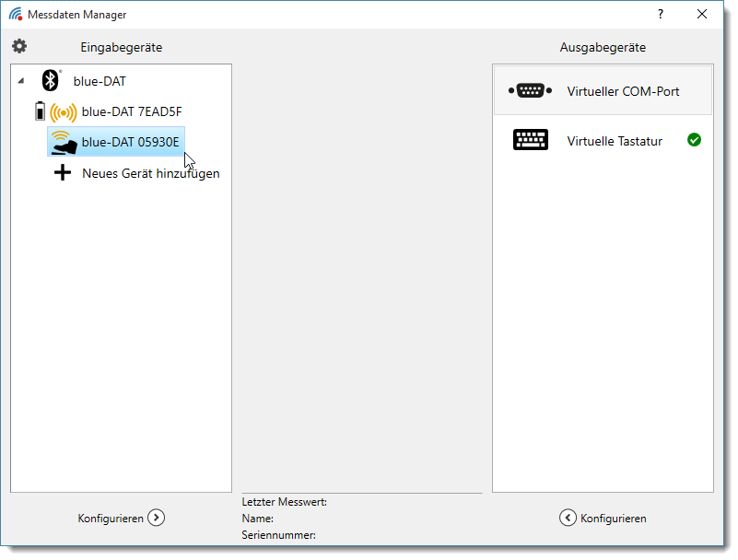This screenshot has height=560, width=738.
Task: Click the plus icon to add device
Action: (x=63, y=172)
